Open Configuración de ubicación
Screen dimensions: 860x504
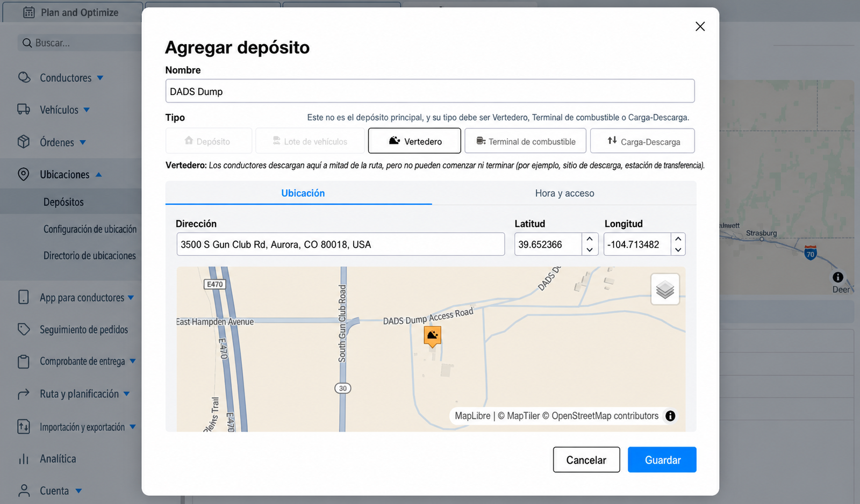tap(90, 229)
